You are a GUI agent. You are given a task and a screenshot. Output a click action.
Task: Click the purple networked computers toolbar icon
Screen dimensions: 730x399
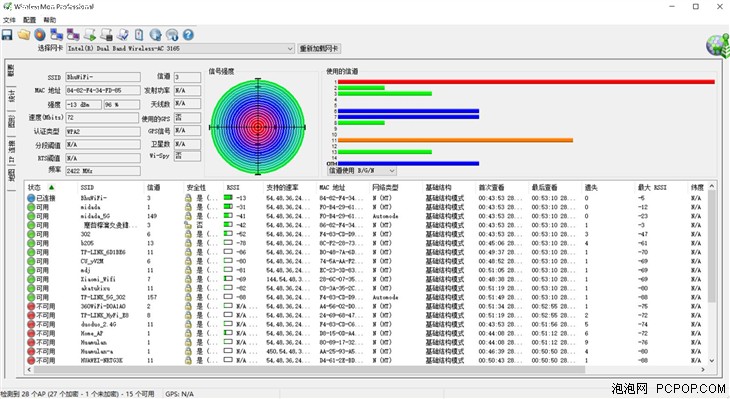[x=73, y=34]
